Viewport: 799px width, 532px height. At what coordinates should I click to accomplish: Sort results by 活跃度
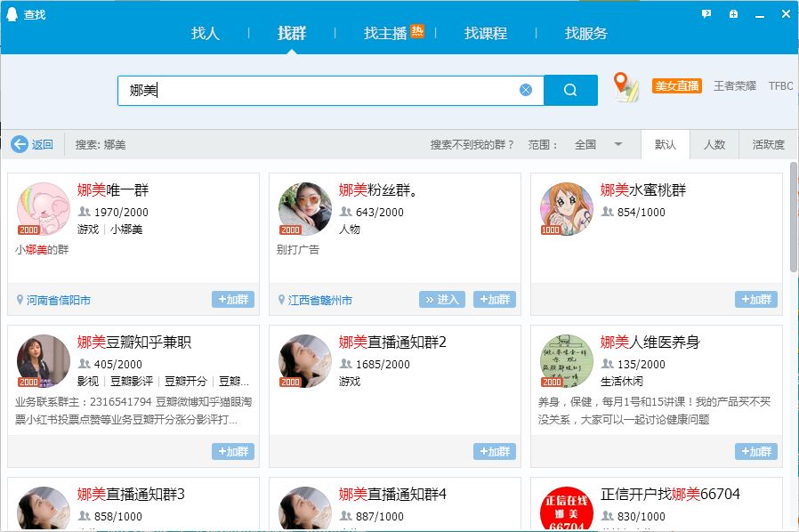(767, 143)
